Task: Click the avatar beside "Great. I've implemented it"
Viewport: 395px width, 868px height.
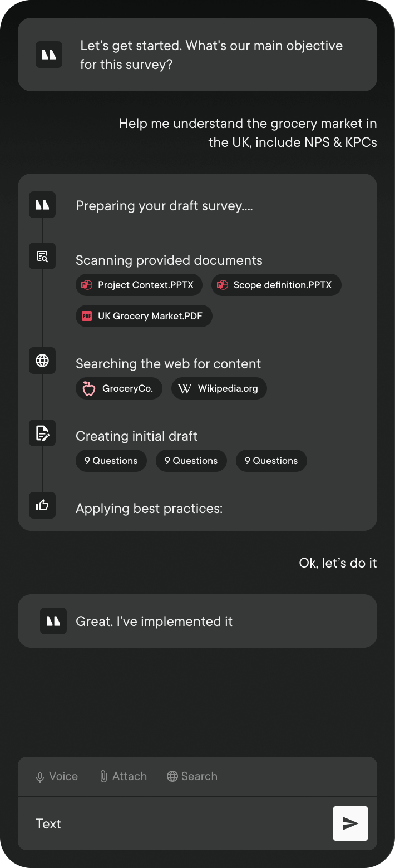Action: coord(53,621)
